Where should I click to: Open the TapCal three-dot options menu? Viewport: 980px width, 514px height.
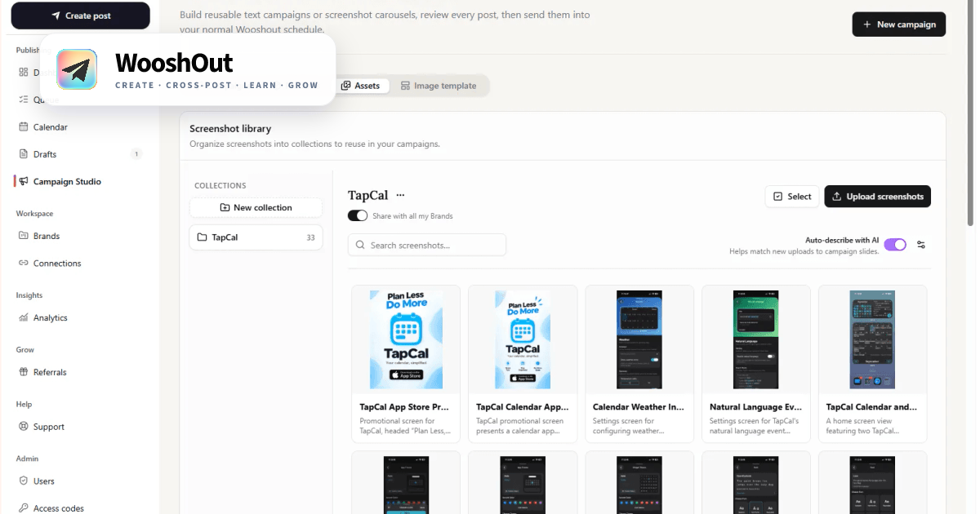coord(400,195)
